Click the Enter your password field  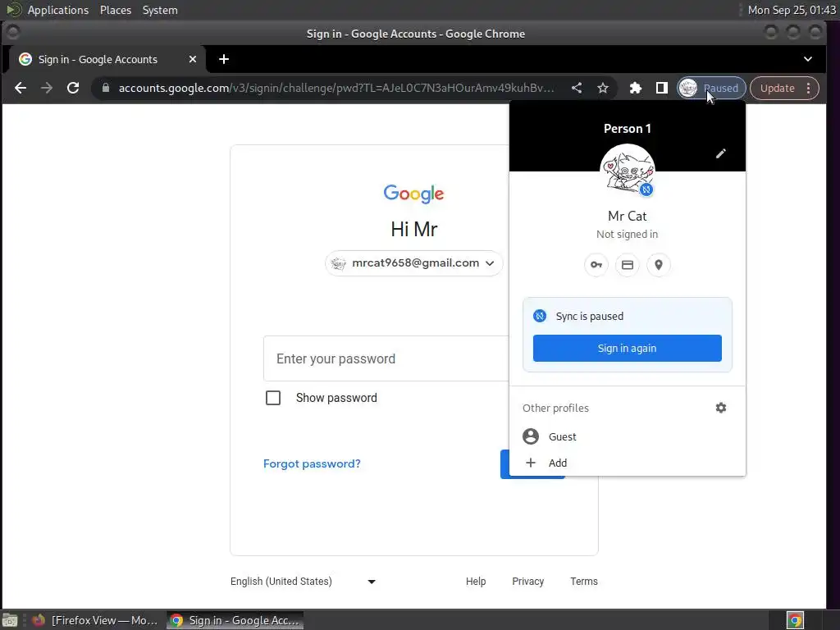pos(386,359)
